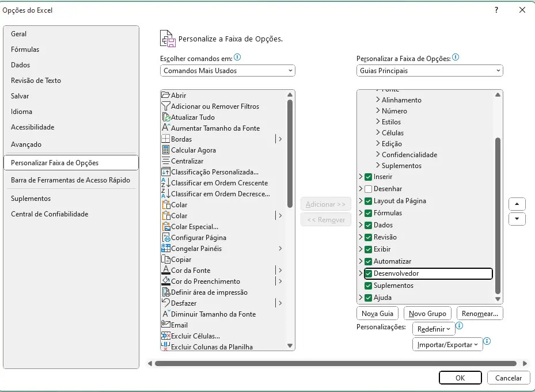Viewport: 535px width, 392px height.
Task: Click the Definir área de impressão icon
Action: coord(166,292)
